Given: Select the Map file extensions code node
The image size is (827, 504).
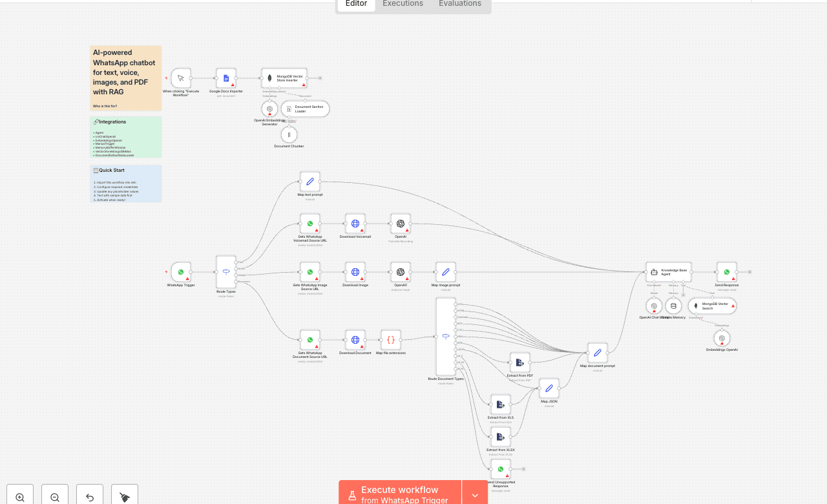Looking at the screenshot, I should [390, 340].
